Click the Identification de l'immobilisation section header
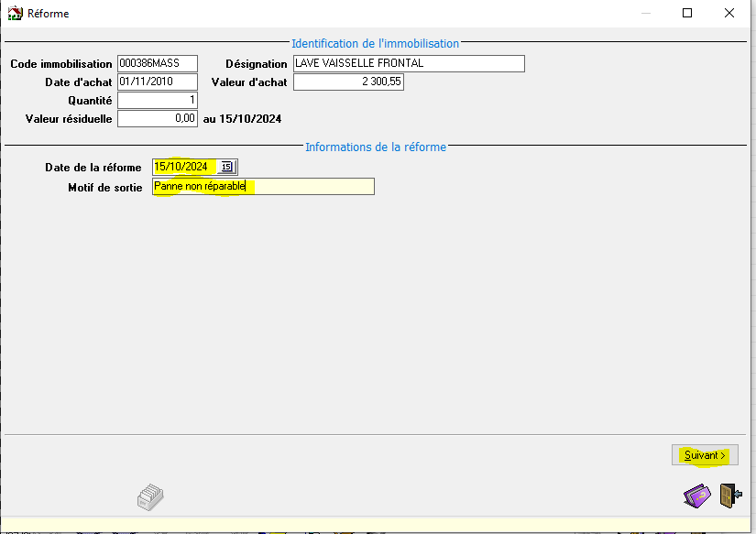The image size is (756, 534). pyautogui.click(x=375, y=43)
